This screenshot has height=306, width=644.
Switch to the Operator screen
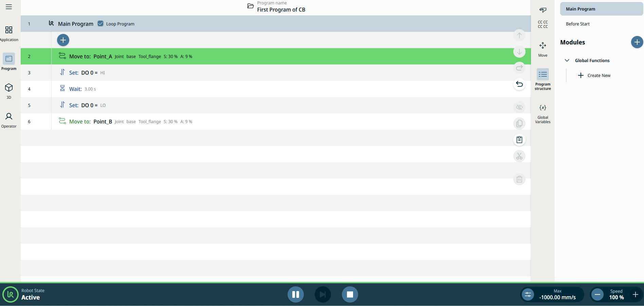[9, 120]
